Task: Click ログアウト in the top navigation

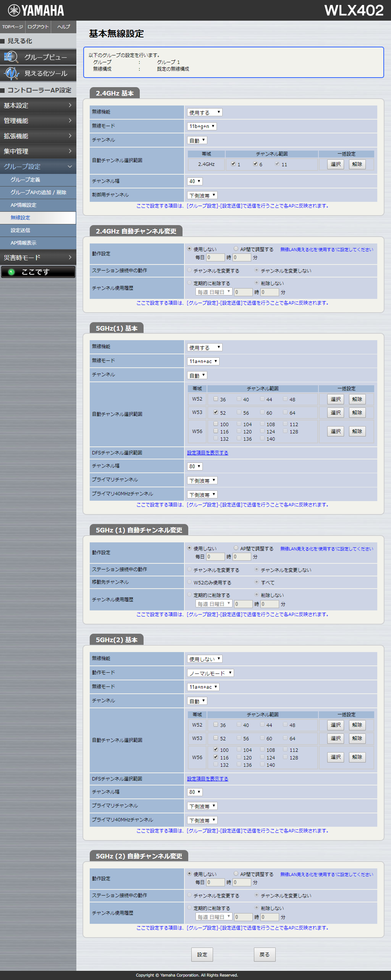Action: coord(38,27)
